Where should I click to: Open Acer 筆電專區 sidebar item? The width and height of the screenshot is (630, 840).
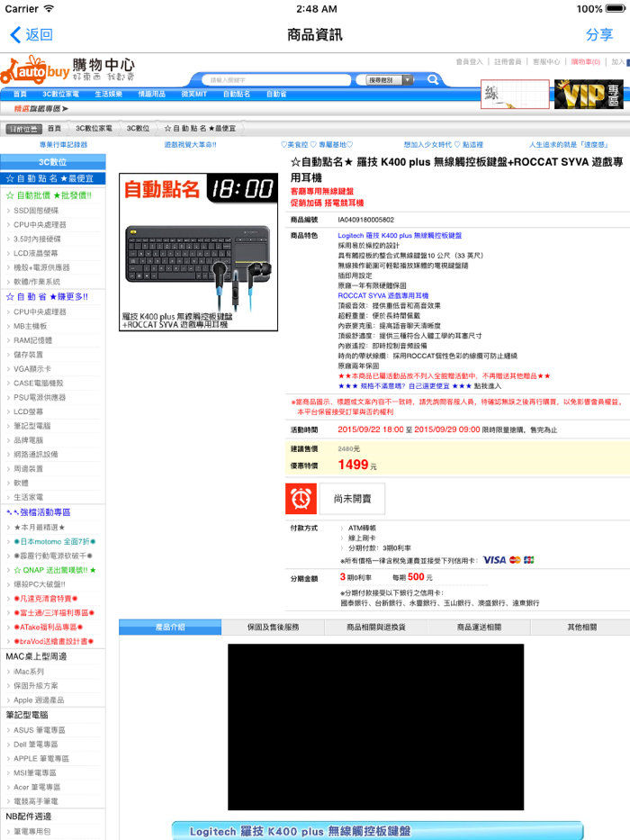coord(37,787)
